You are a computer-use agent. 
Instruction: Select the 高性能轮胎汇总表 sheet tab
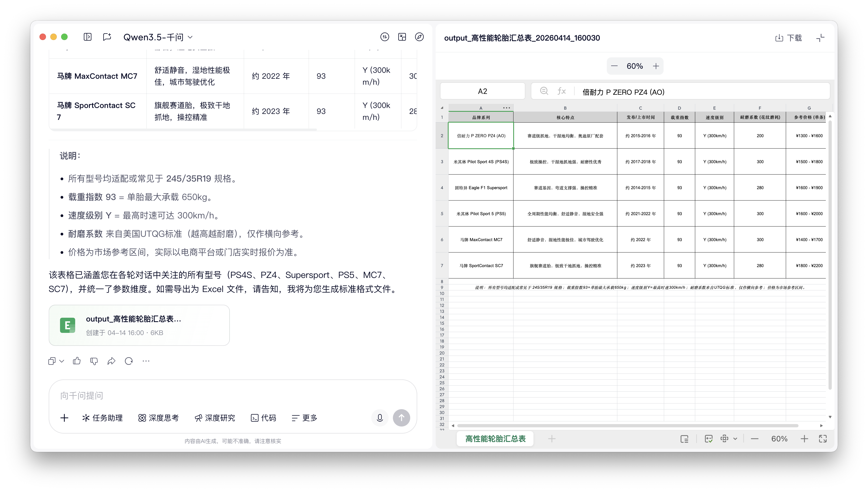click(495, 439)
